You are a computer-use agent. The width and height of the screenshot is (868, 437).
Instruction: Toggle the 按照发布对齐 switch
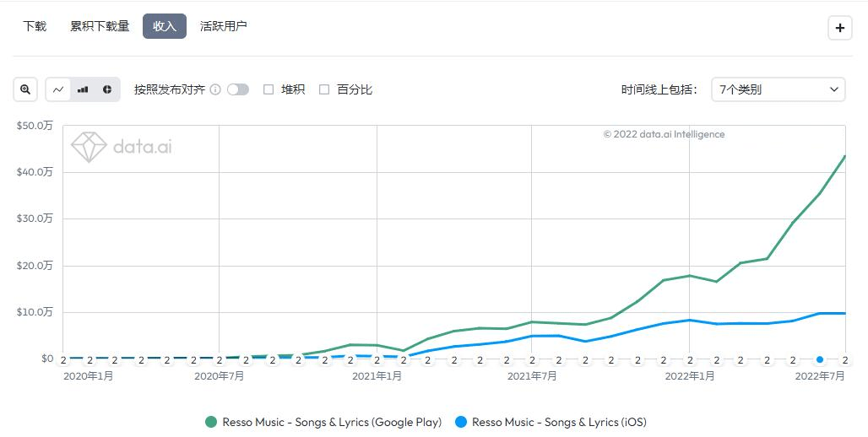(x=238, y=89)
